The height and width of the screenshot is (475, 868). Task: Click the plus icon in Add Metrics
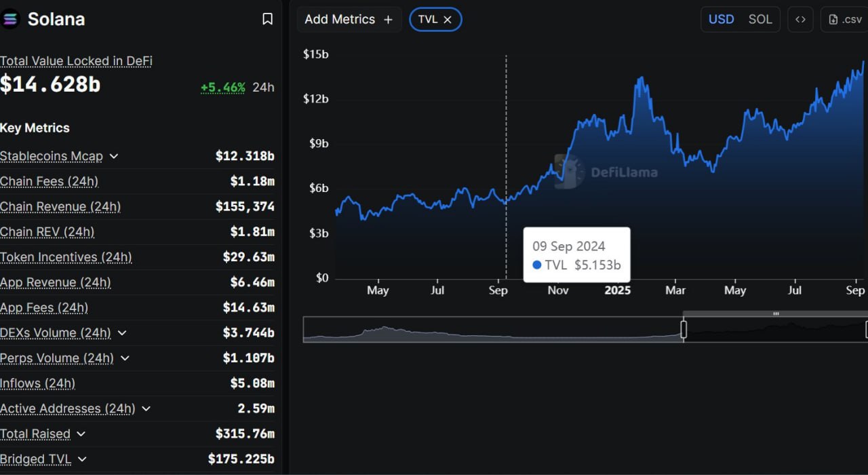[x=388, y=20]
